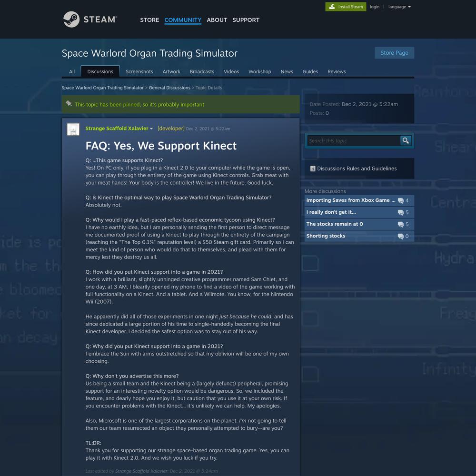Click reply count icon for Importing Saves
Screen dimensions: 476x476
[x=401, y=200]
